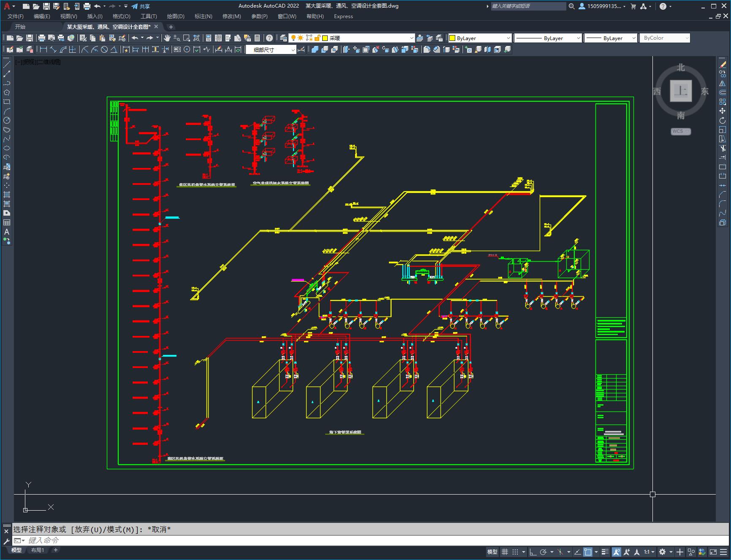The height and width of the screenshot is (560, 731).
Task: Toggle lineweight display in status bar
Action: coord(605,552)
